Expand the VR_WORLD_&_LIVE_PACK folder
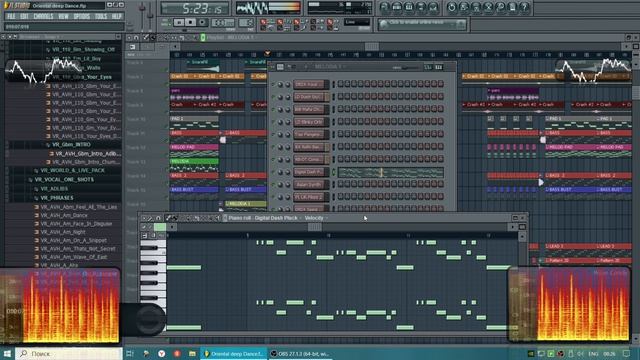Screen dimensions: 640x360 click(x=72, y=170)
